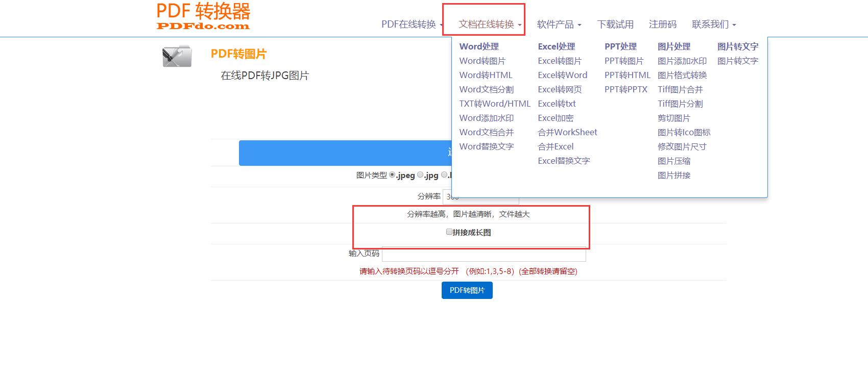
Task: Choose Word转HTML from the menu
Action: coord(486,75)
